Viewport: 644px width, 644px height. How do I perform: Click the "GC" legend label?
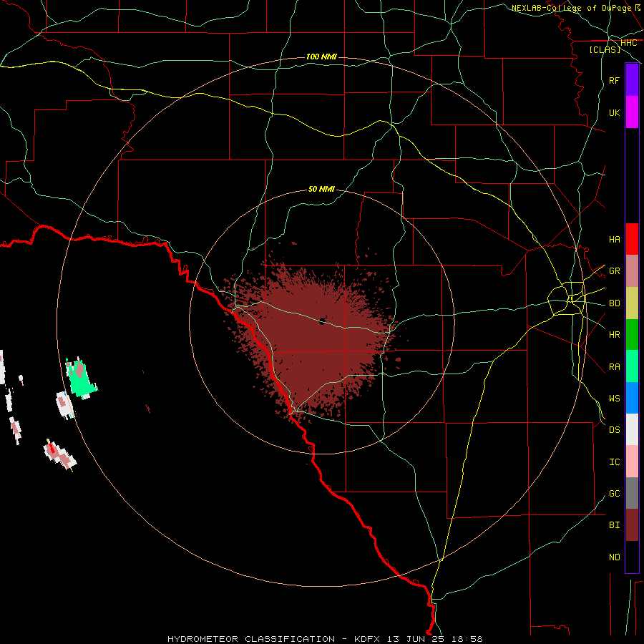(615, 493)
